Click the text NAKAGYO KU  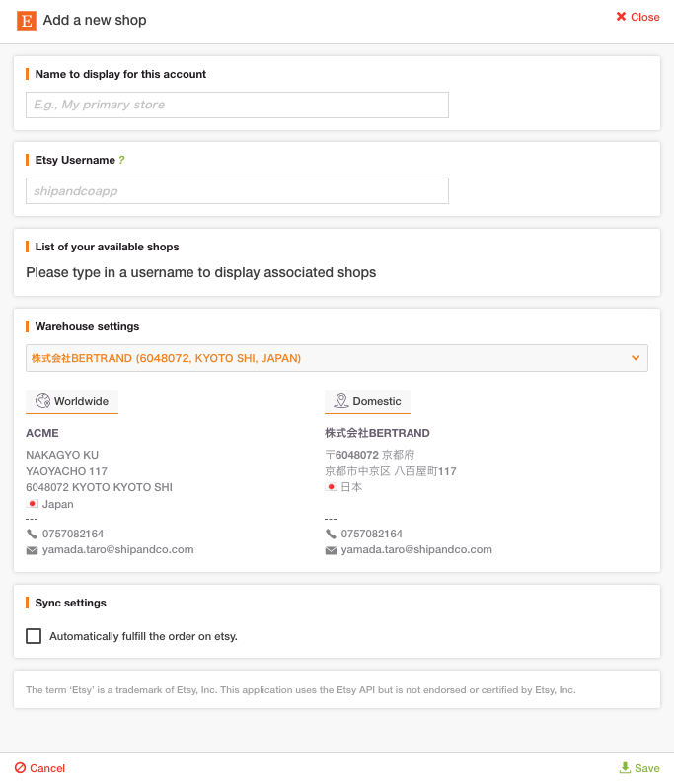(x=62, y=455)
